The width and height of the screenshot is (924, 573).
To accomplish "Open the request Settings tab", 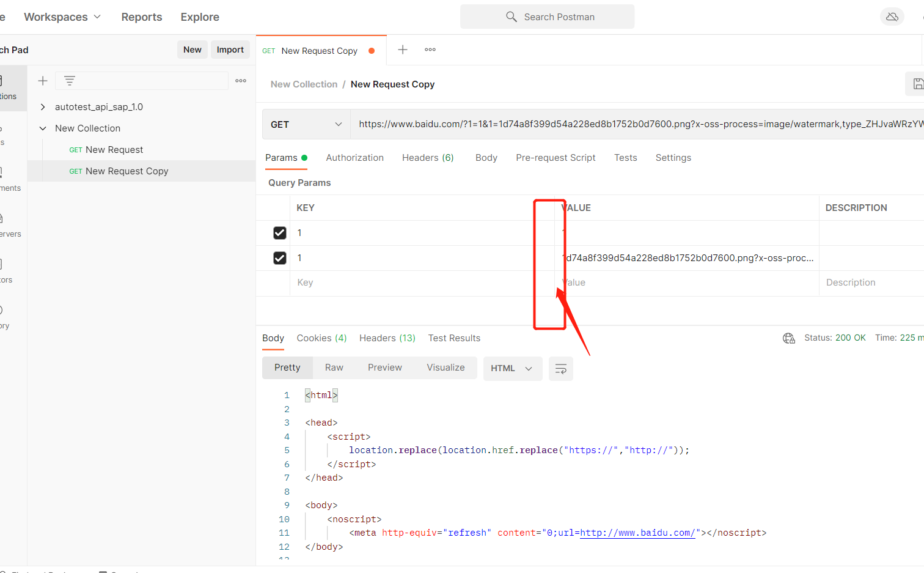I will (673, 158).
